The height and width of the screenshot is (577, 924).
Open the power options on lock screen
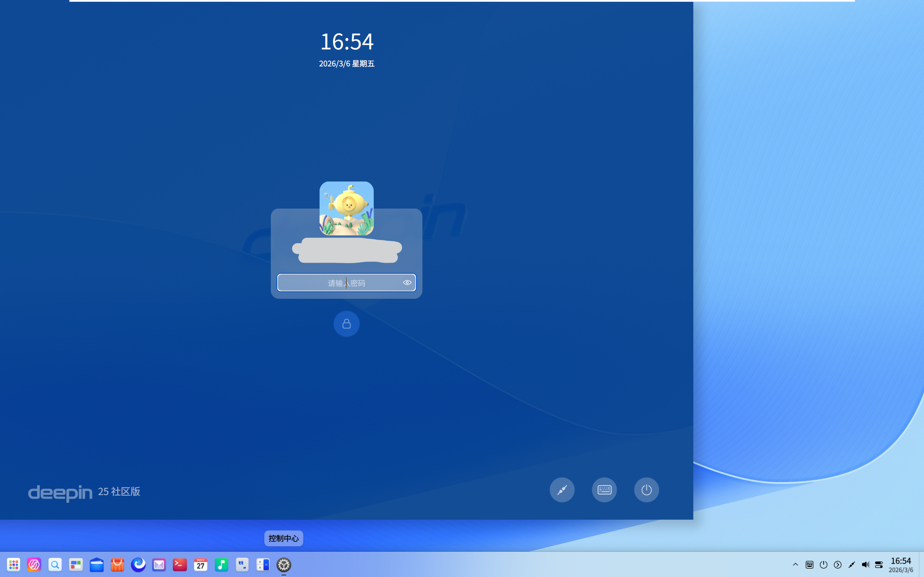646,490
